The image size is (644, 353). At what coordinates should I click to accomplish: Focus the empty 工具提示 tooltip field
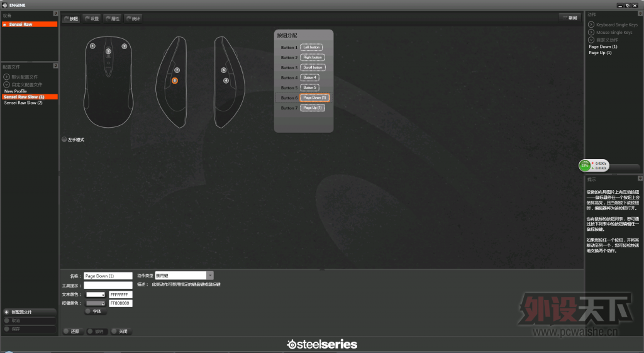(x=108, y=285)
